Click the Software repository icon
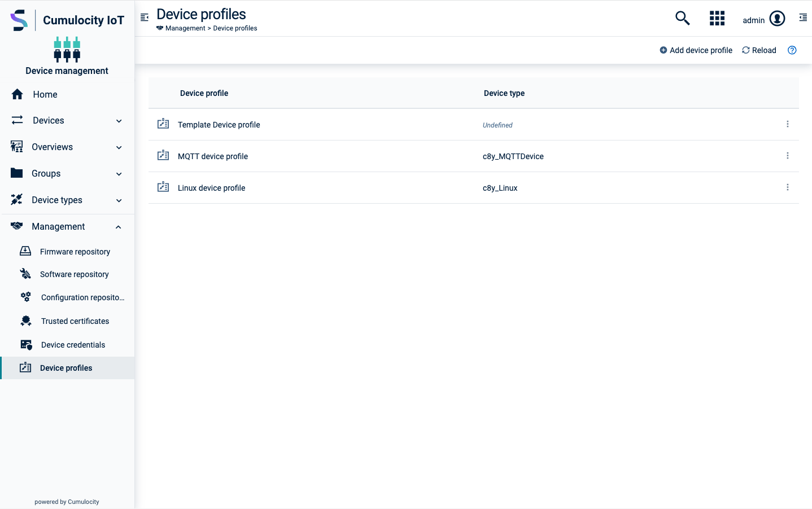 (25, 274)
